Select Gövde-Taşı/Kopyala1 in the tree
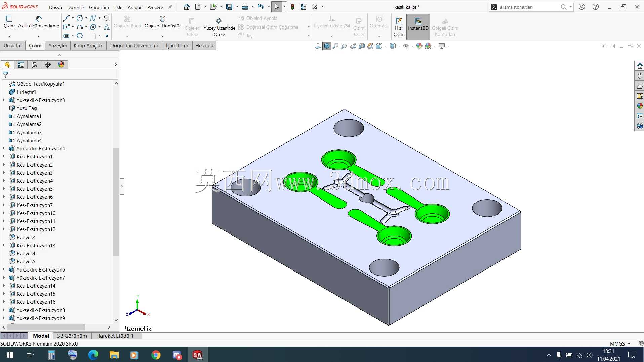Screen dimensions: 644x362 [x=41, y=84]
